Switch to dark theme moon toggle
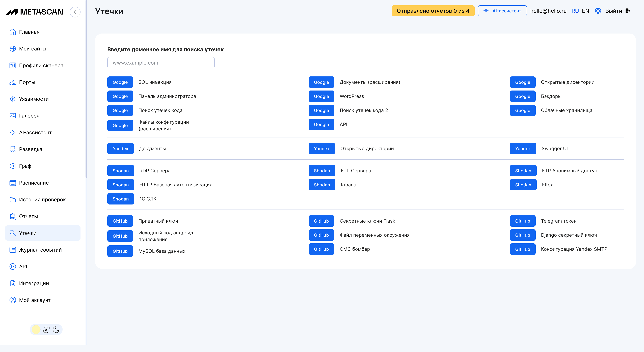 [x=56, y=330]
